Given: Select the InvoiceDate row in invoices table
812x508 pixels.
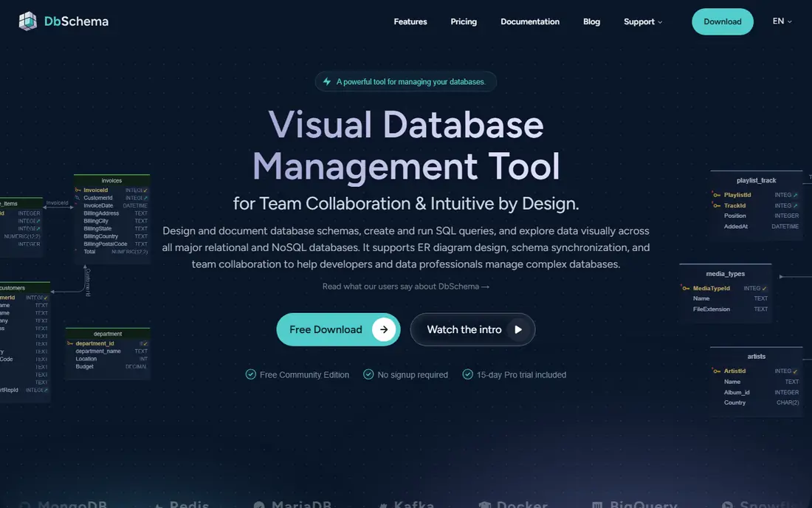Looking at the screenshot, I should tap(112, 205).
